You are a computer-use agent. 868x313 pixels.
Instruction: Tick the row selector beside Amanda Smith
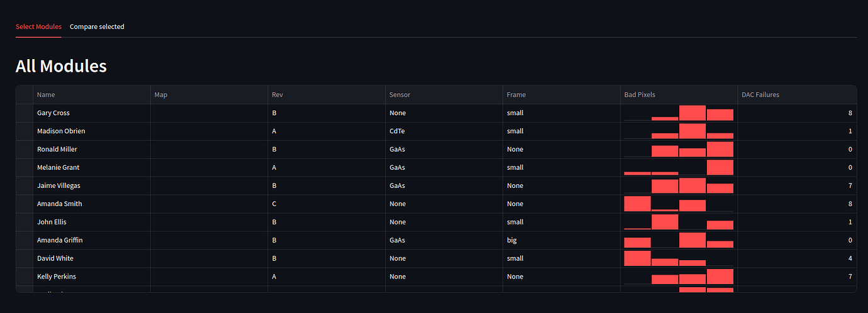coord(25,204)
